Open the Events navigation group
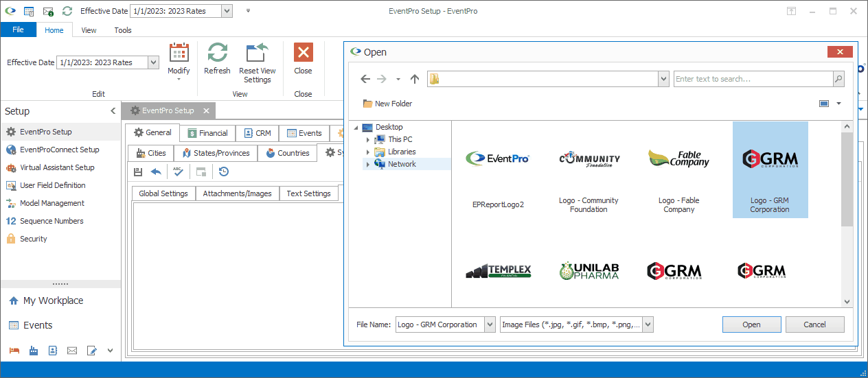The width and height of the screenshot is (868, 378). (60, 325)
